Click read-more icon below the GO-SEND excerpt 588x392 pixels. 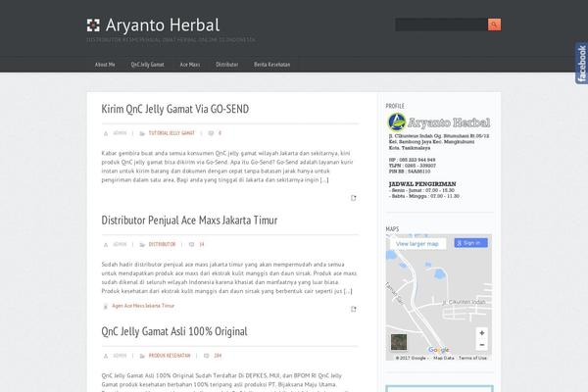point(353,198)
